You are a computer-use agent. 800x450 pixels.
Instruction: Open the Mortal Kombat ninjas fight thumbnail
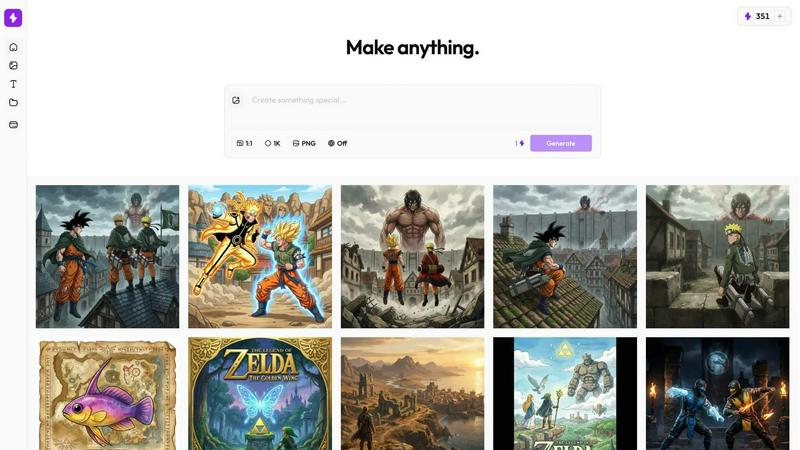pos(717,393)
